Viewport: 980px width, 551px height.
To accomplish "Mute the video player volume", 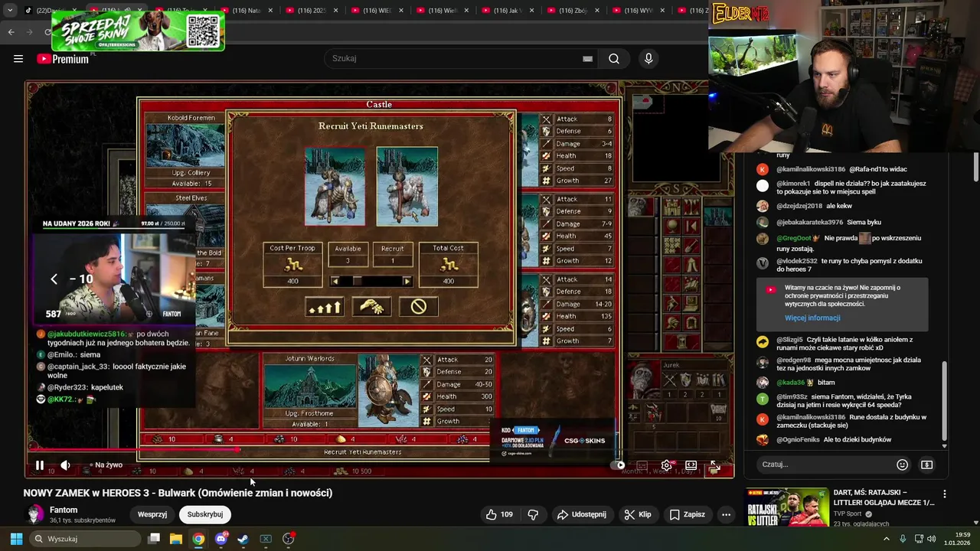I will (x=65, y=465).
